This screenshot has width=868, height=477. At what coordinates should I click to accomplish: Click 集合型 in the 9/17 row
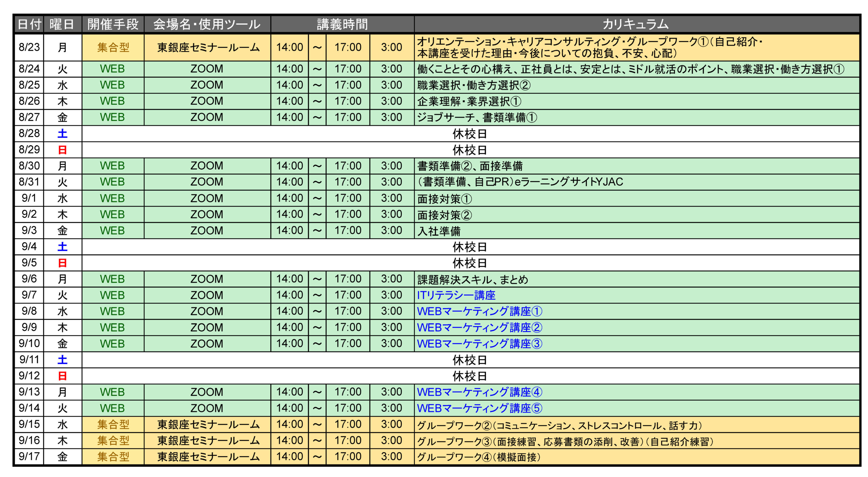coord(113,457)
